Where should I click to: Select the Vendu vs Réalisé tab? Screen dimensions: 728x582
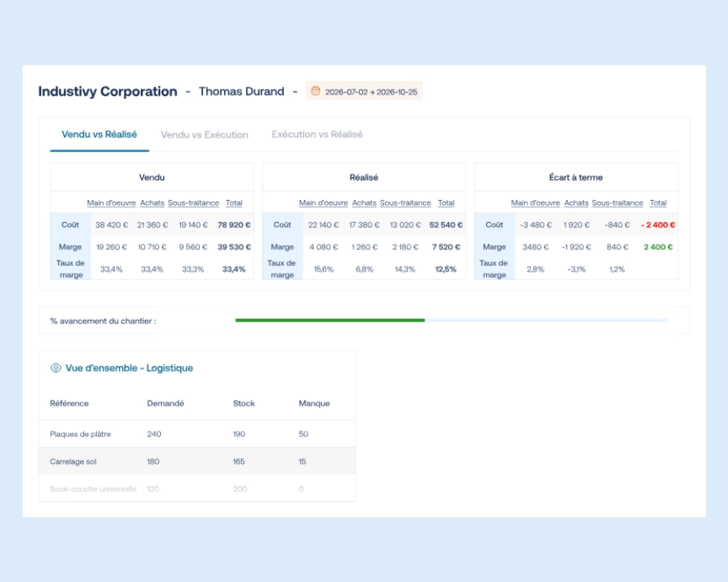click(x=99, y=134)
